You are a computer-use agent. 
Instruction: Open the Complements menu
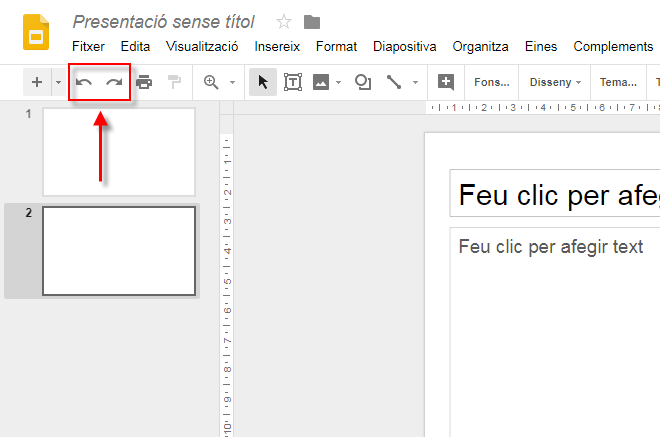[613, 46]
